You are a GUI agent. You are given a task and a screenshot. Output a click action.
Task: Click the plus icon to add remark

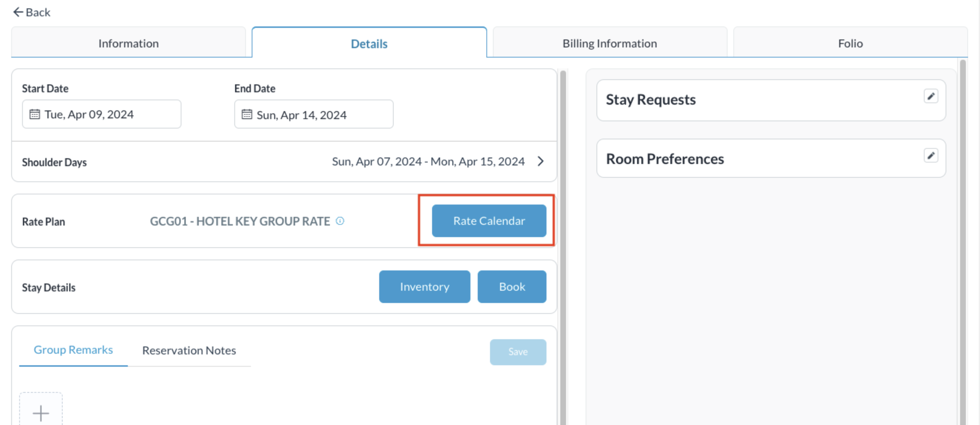point(41,413)
